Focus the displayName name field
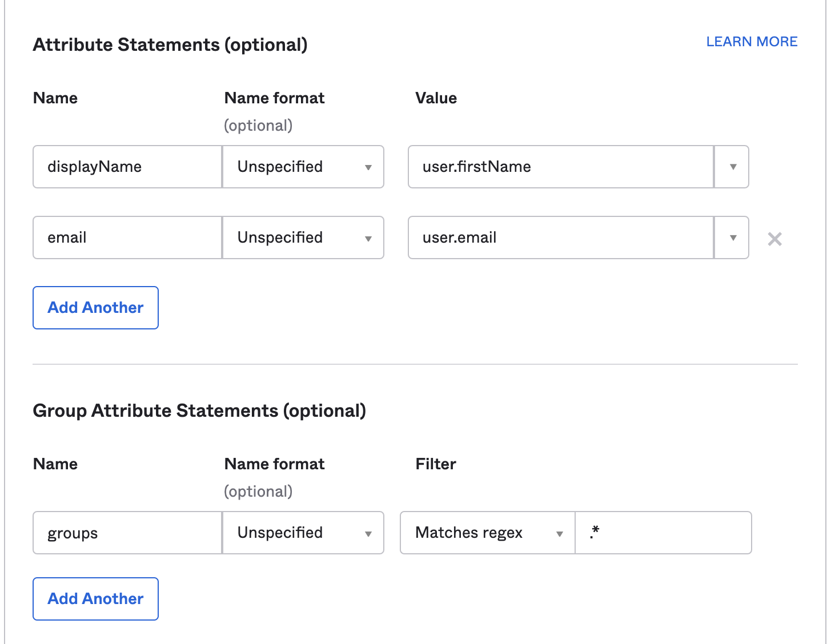This screenshot has height=644, width=827. (x=127, y=167)
